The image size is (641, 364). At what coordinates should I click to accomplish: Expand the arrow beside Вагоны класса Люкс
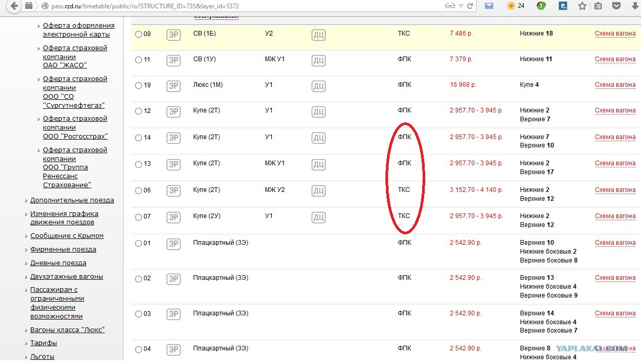pos(26,330)
